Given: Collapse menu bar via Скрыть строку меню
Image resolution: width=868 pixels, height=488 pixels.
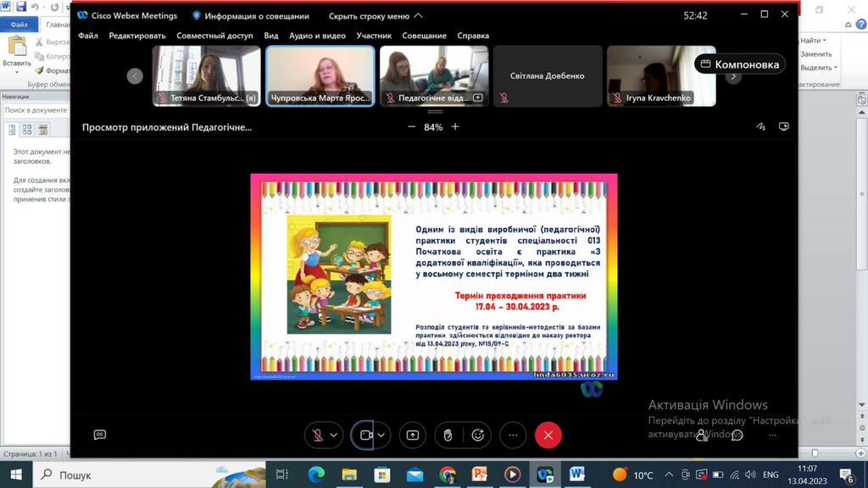Looking at the screenshot, I should point(376,16).
